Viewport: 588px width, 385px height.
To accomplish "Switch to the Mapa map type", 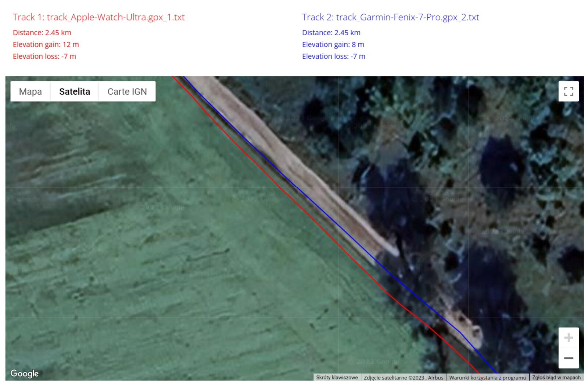I will [x=31, y=91].
